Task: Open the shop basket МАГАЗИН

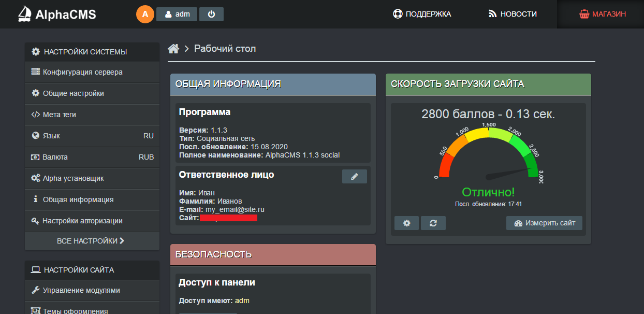Action: click(x=602, y=14)
